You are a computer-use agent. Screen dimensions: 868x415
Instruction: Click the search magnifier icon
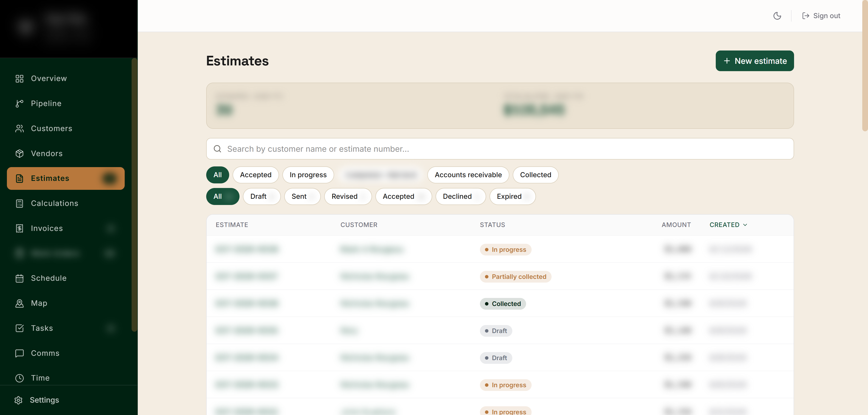tap(217, 149)
